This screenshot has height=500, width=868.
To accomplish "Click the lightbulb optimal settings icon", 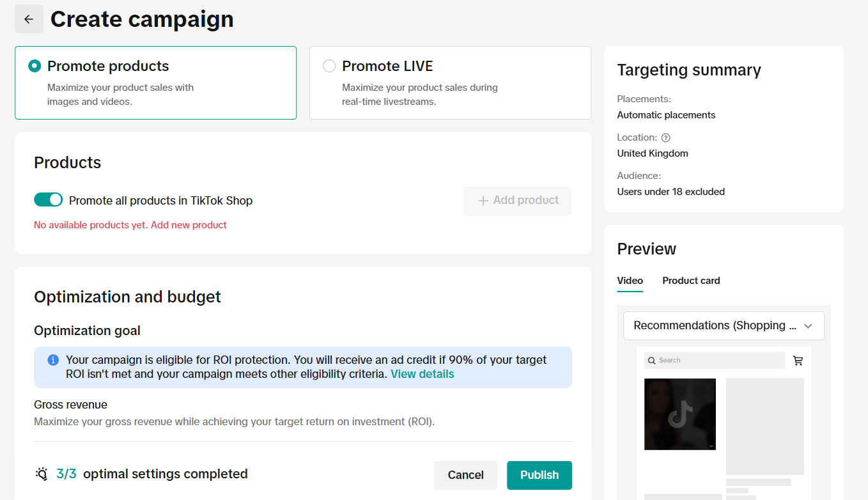I will pos(42,474).
